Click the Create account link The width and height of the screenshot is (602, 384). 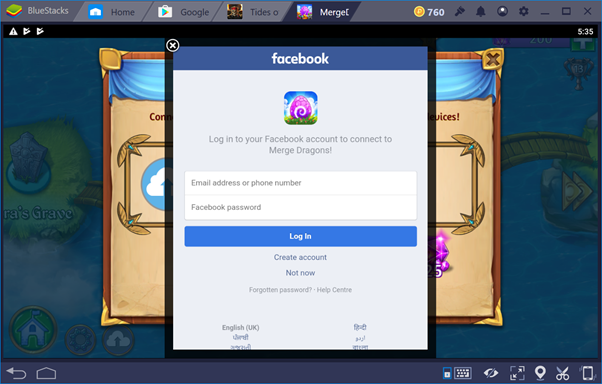point(300,257)
